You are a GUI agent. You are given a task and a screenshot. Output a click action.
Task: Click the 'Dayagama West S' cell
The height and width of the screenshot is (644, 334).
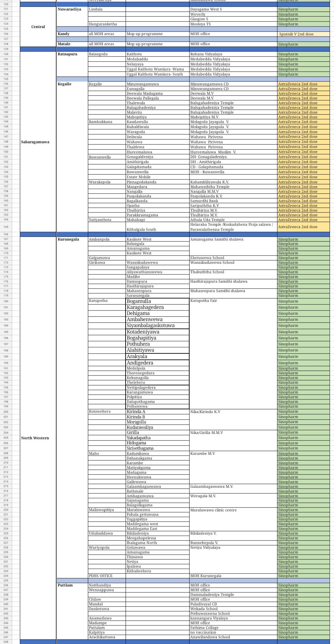233,9
